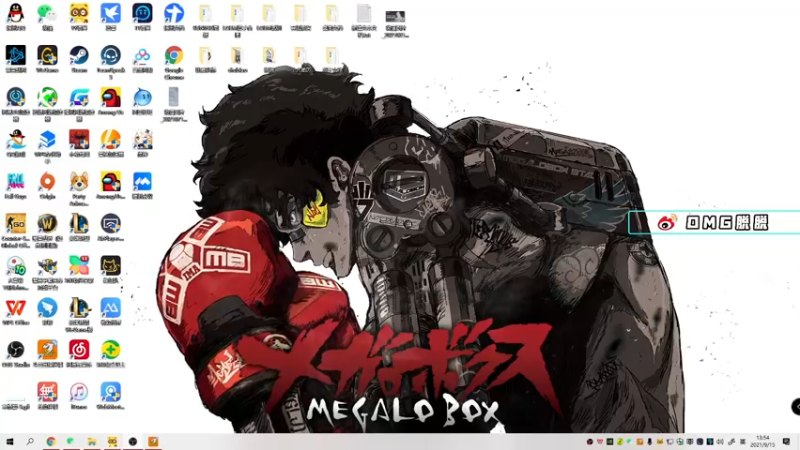Open the QQ penguin desktop shortcut
Image resolution: width=800 pixels, height=450 pixels.
coord(16,17)
